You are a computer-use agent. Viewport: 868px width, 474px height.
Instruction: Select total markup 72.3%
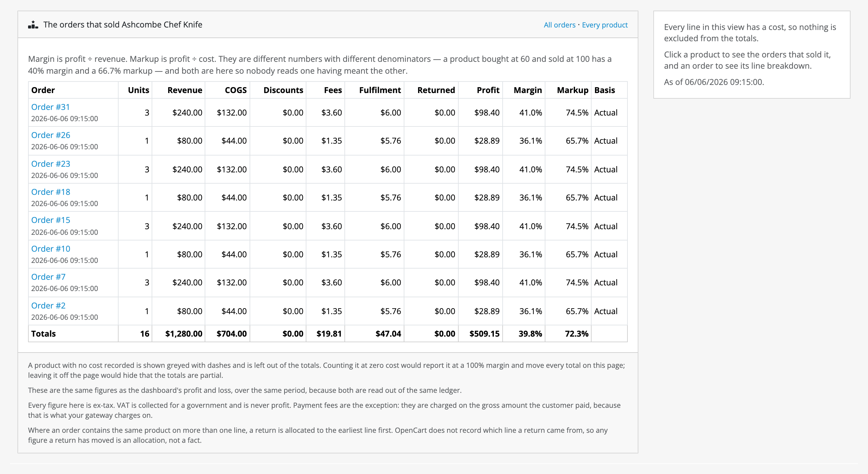[x=577, y=333]
